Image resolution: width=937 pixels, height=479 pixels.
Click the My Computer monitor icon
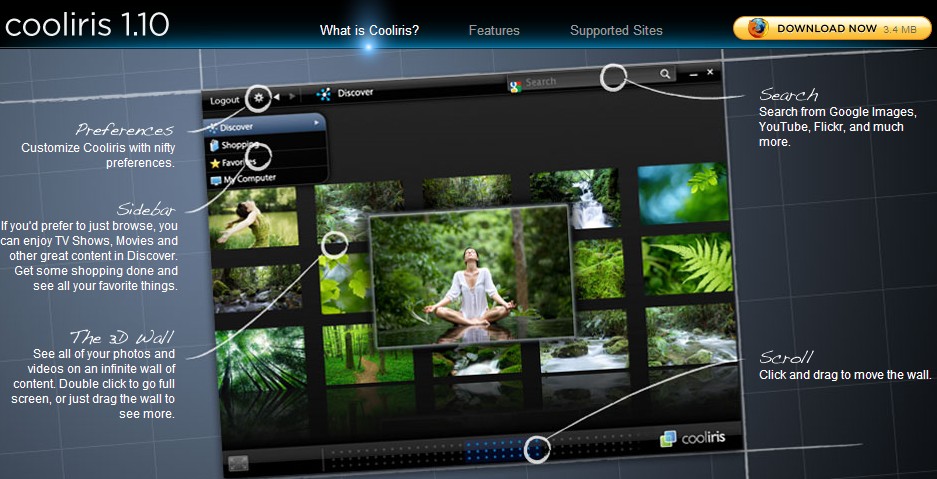click(216, 180)
